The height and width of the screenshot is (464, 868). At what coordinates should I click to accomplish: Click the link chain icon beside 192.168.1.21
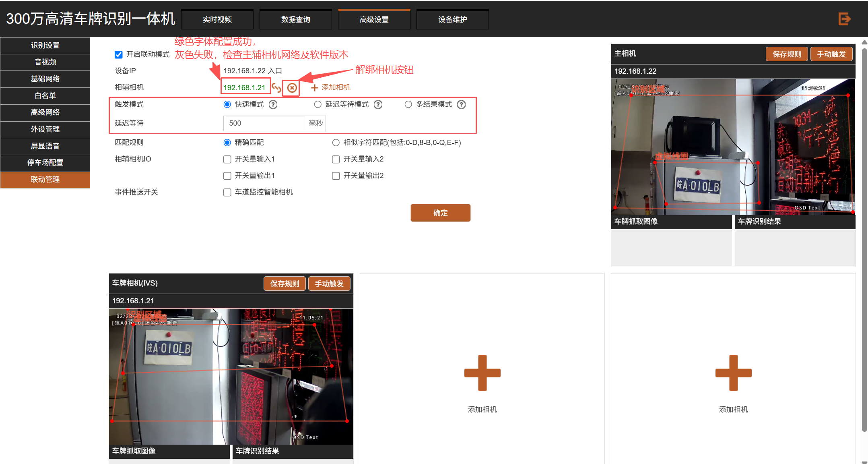(x=276, y=87)
